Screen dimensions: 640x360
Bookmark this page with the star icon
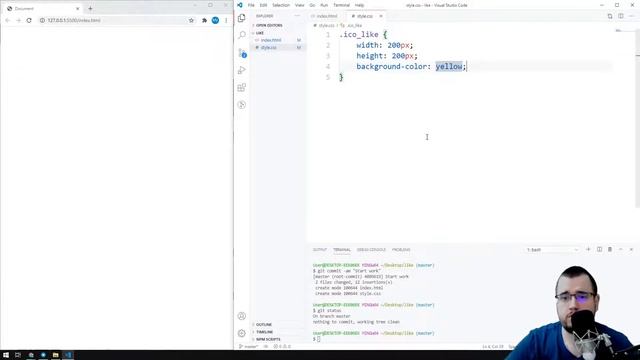(x=191, y=20)
